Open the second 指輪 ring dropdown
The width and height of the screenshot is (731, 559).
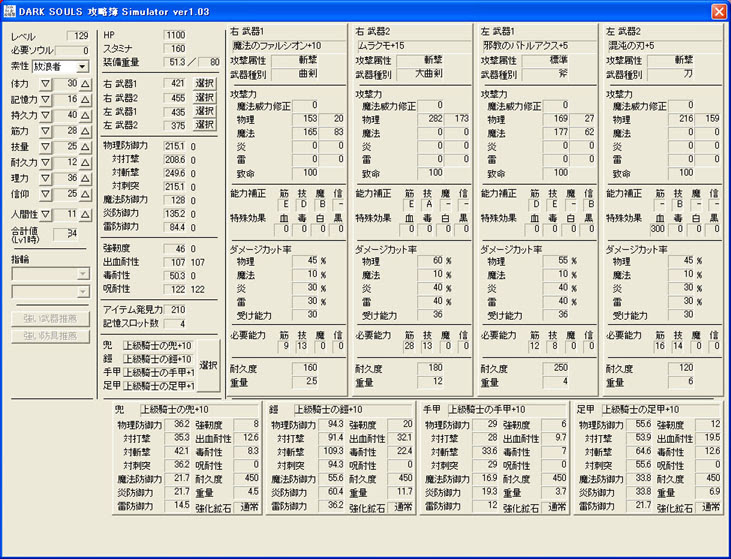tap(83, 292)
